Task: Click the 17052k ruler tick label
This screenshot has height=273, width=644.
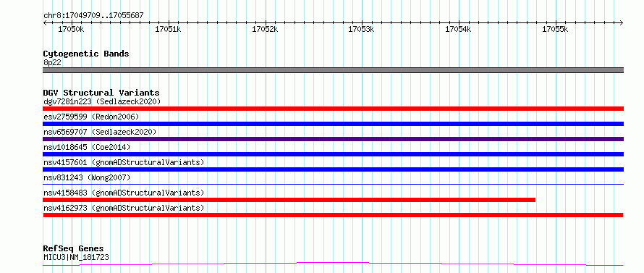Action: (265, 29)
